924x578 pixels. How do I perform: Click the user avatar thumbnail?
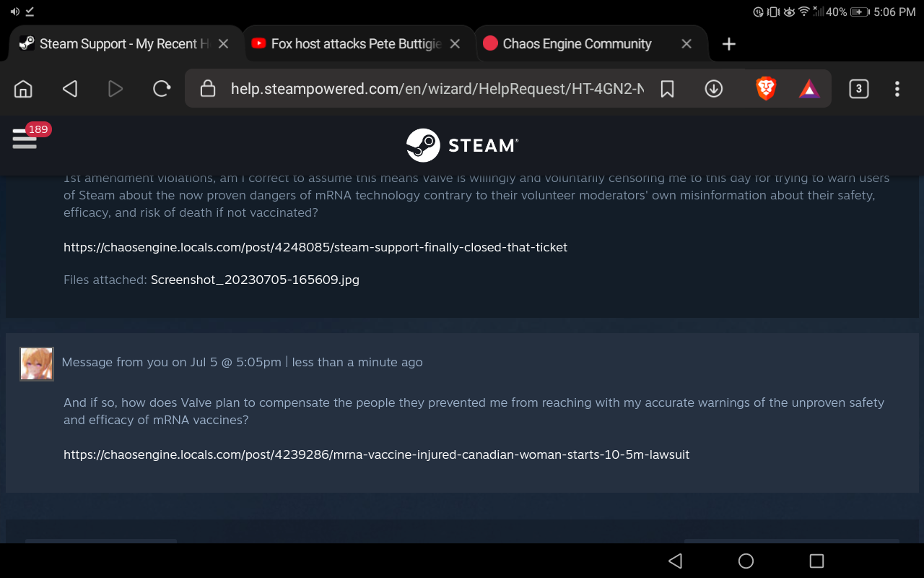[37, 363]
